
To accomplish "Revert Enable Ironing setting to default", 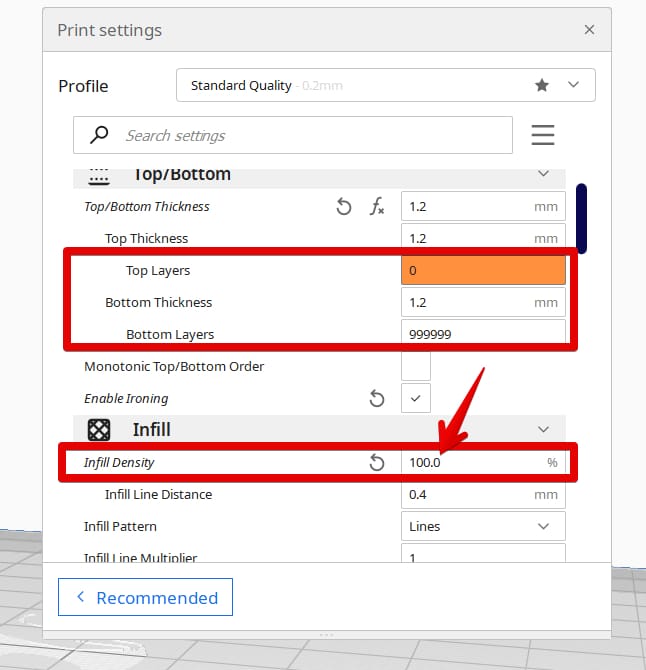I will 376,399.
